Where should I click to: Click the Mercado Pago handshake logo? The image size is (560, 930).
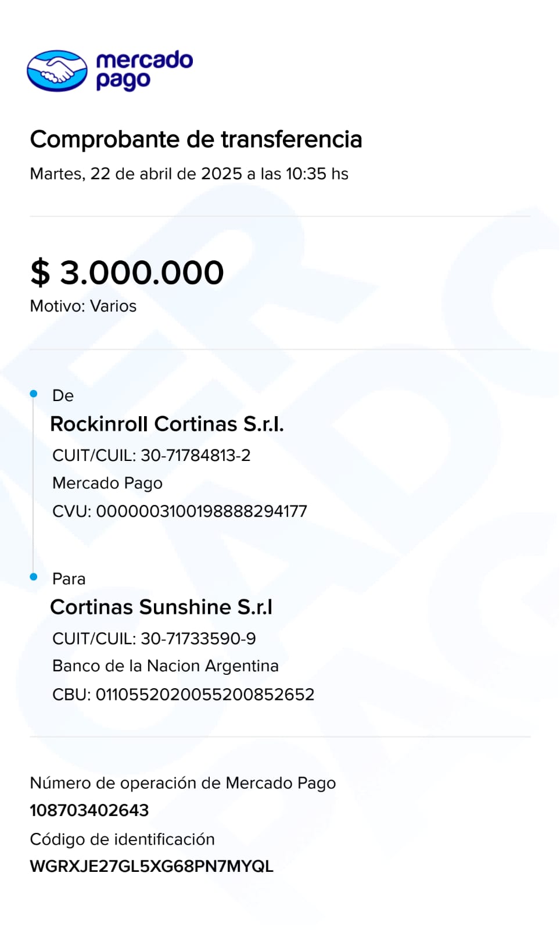click(x=57, y=71)
